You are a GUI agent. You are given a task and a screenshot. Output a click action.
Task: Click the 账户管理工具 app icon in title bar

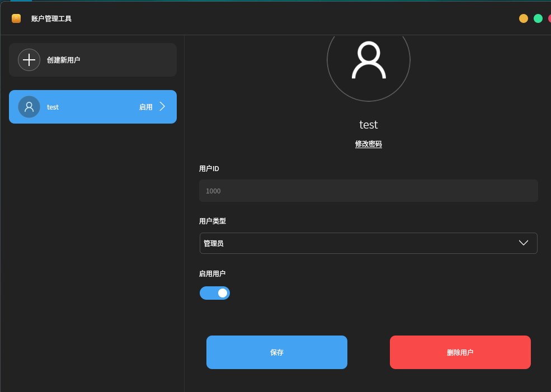(x=15, y=18)
